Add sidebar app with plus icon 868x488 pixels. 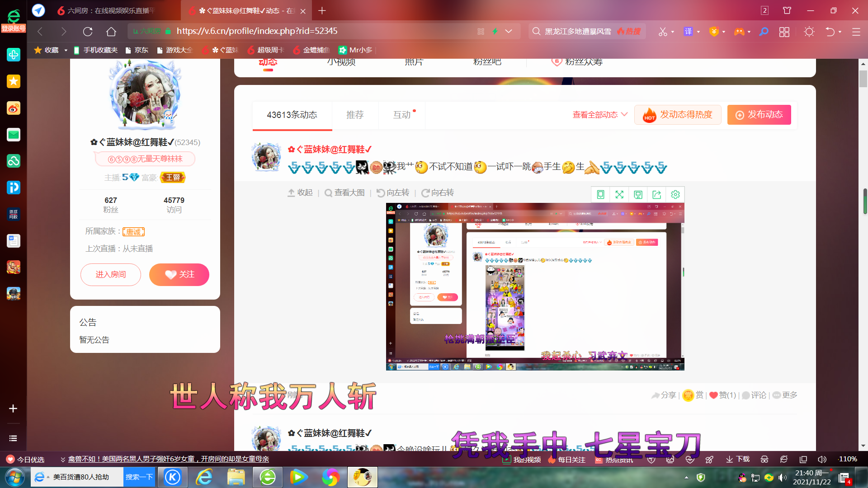pyautogui.click(x=13, y=408)
